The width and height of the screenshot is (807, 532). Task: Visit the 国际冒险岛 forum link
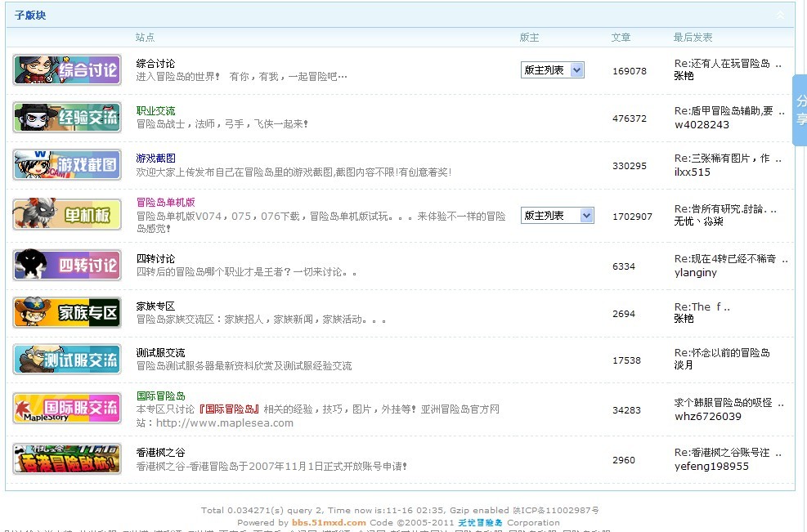click(x=161, y=396)
